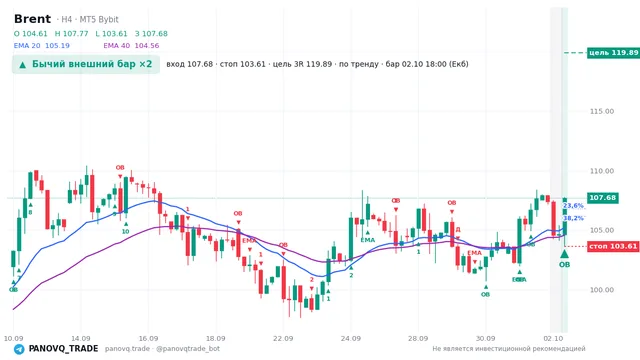640x360 pixels.
Task: Click the high value 'H 107.77'
Action: (x=71, y=33)
